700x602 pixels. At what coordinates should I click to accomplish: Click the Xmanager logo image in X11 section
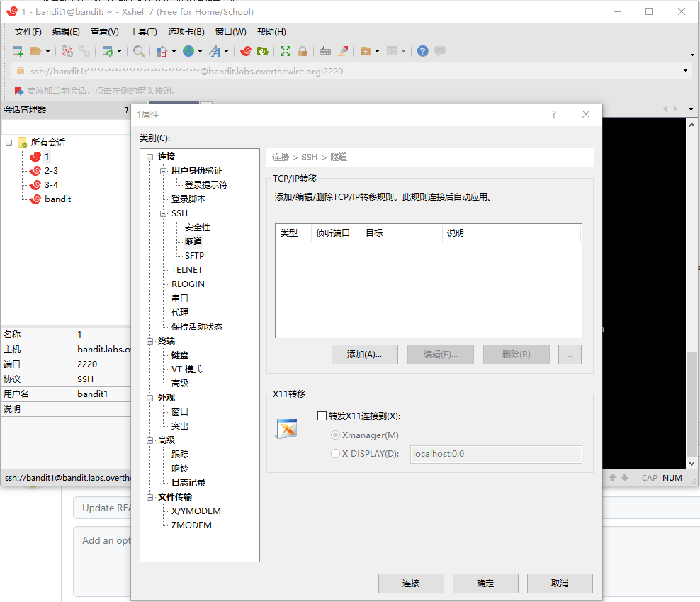287,429
